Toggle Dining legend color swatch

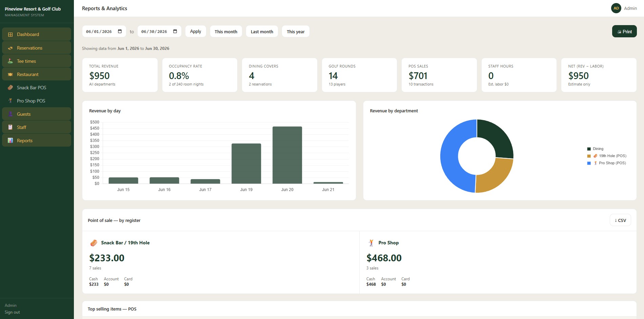(589, 149)
